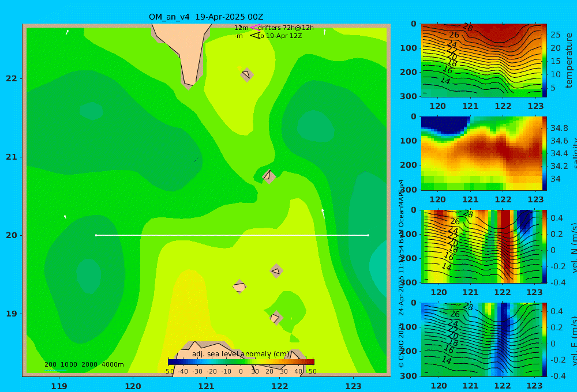Open the salinity section panel
The width and height of the screenshot is (577, 392).
tap(481, 153)
